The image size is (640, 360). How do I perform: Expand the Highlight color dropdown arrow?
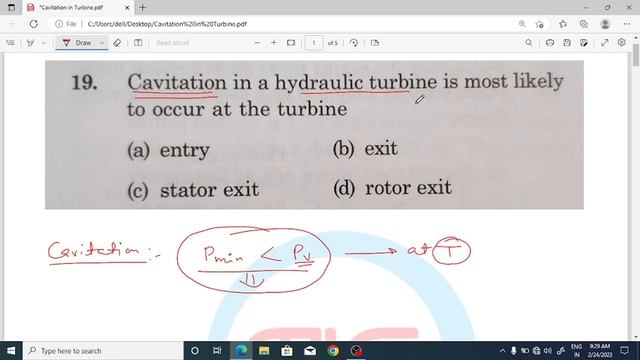(x=43, y=42)
